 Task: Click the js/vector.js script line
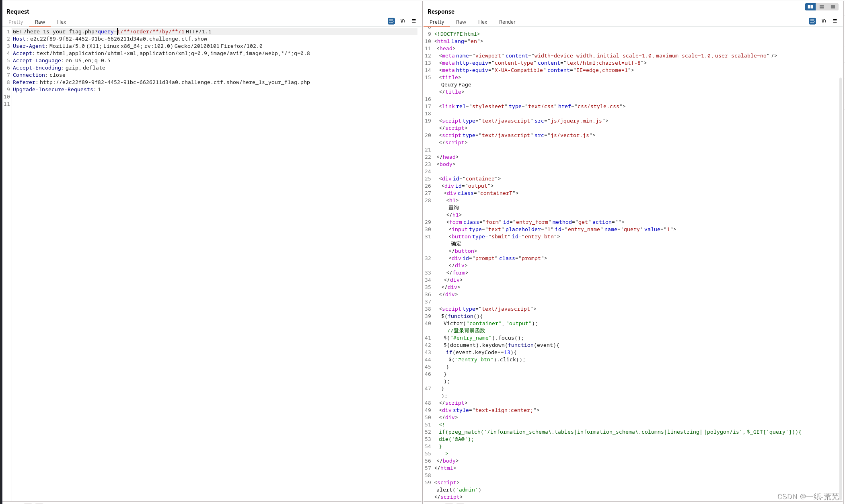coord(517,135)
